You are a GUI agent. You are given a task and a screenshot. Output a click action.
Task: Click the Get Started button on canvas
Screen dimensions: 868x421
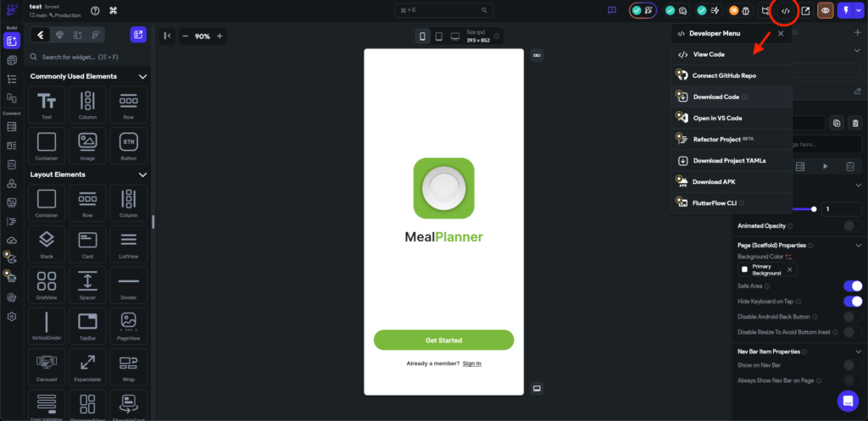pos(443,341)
